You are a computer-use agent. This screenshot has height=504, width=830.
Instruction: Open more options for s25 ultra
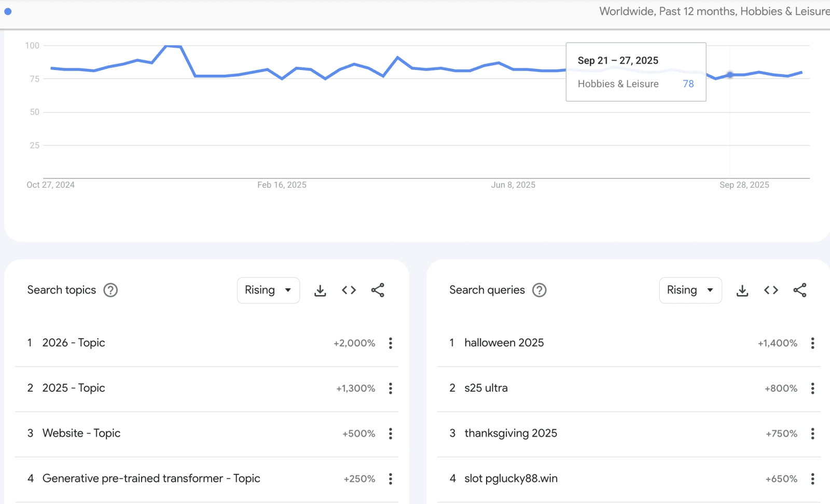coord(813,388)
